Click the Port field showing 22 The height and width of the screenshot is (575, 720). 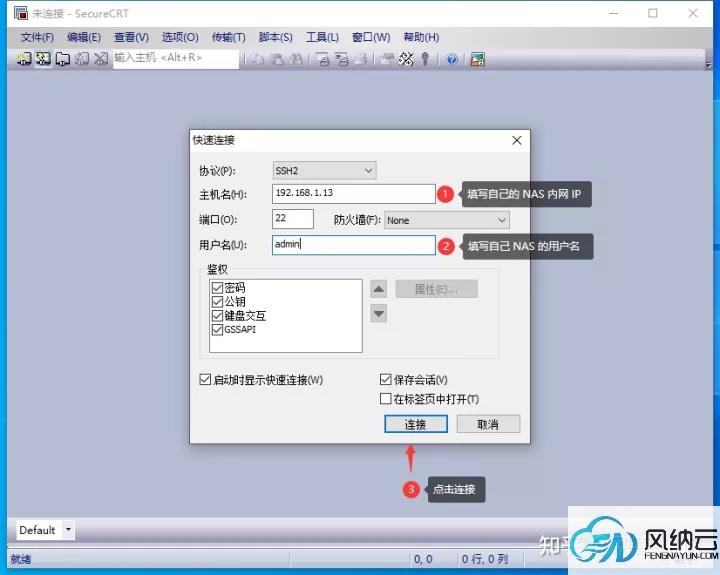click(293, 219)
